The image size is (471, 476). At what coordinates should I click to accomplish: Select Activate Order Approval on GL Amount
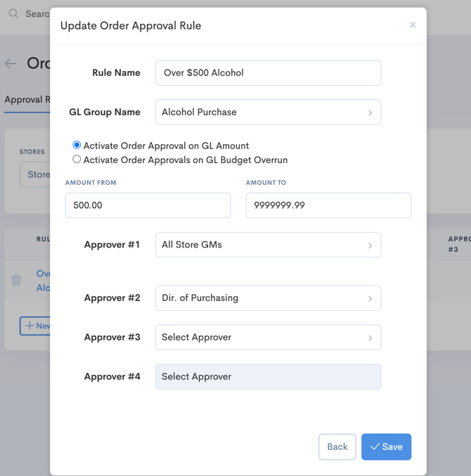pyautogui.click(x=77, y=146)
